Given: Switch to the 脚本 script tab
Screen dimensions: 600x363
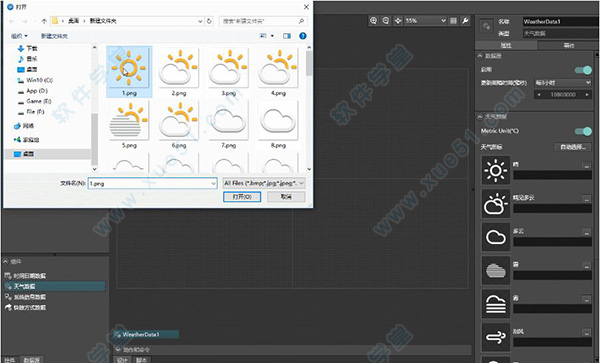Looking at the screenshot, I should pos(142,360).
